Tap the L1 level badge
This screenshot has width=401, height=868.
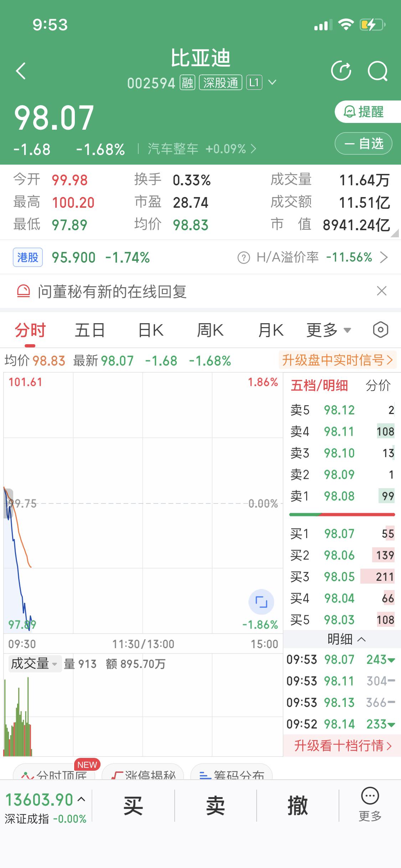pyautogui.click(x=254, y=83)
